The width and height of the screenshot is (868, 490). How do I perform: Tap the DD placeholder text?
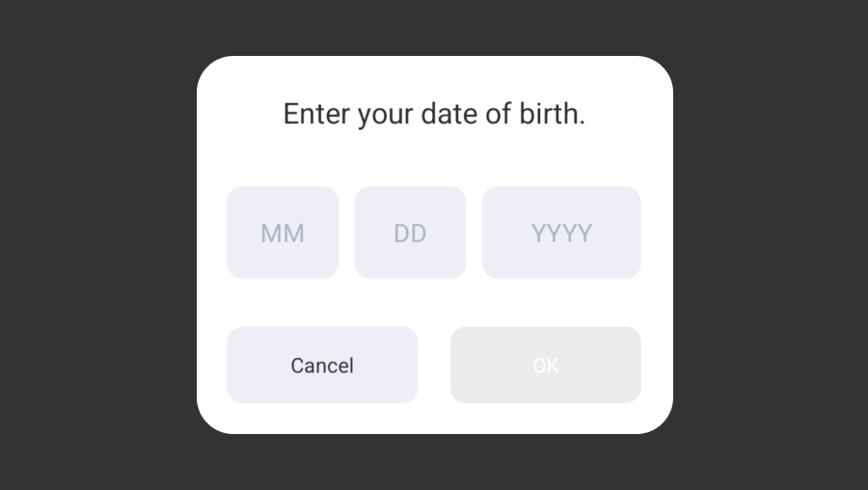click(x=410, y=233)
